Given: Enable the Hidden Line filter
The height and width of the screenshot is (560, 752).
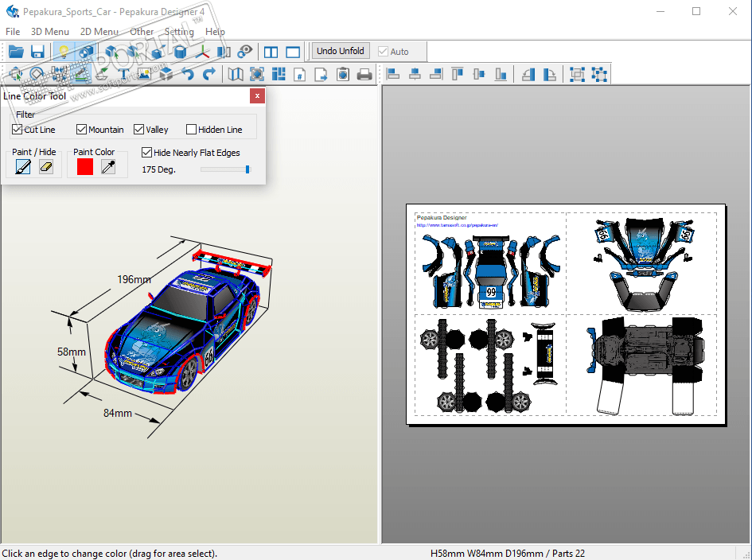Looking at the screenshot, I should pyautogui.click(x=191, y=130).
